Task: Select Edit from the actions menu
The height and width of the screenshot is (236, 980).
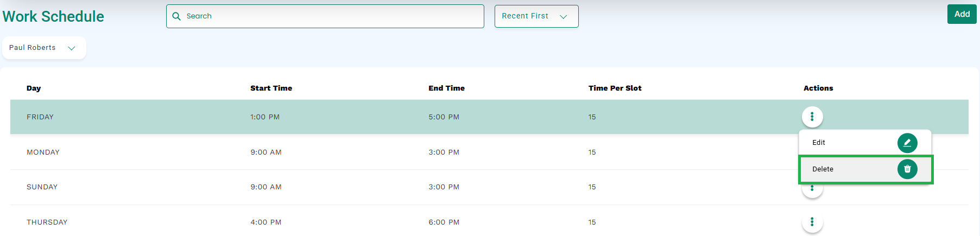Action: 865,143
